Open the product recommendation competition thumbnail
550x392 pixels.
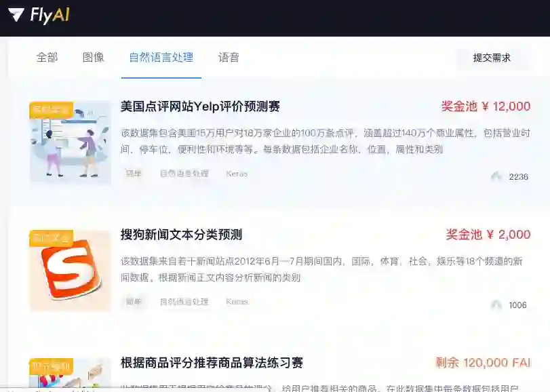(x=70, y=373)
